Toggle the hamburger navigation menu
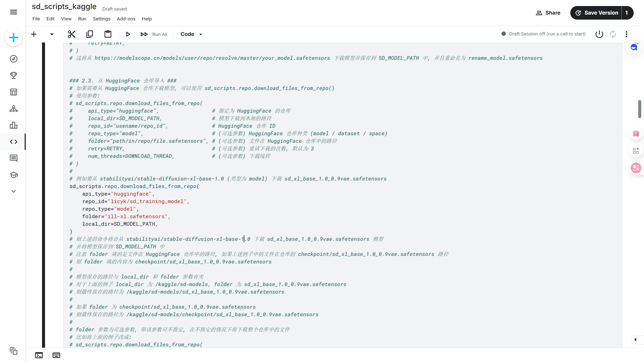Image resolution: width=644 pixels, height=362 pixels. (14, 12)
